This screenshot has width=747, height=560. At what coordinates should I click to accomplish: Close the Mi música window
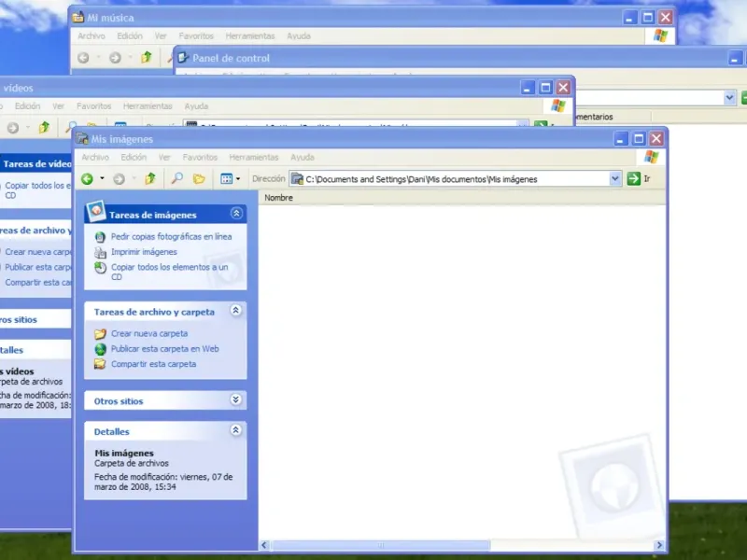pos(666,18)
